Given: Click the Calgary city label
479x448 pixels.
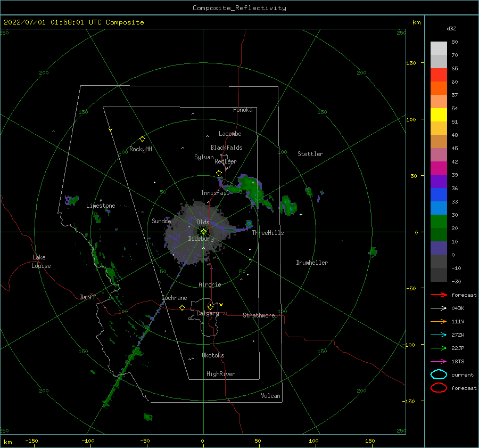Looking at the screenshot, I should pos(208,313).
